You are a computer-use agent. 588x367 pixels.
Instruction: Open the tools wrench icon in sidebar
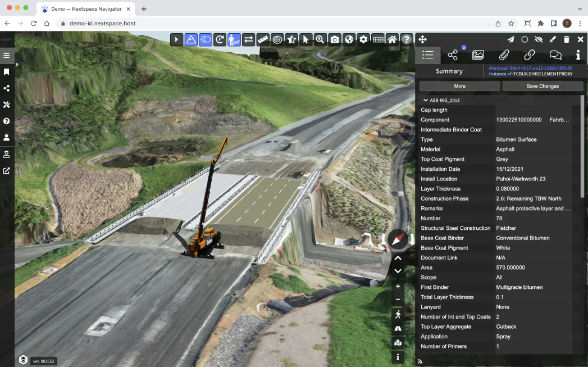pos(7,105)
